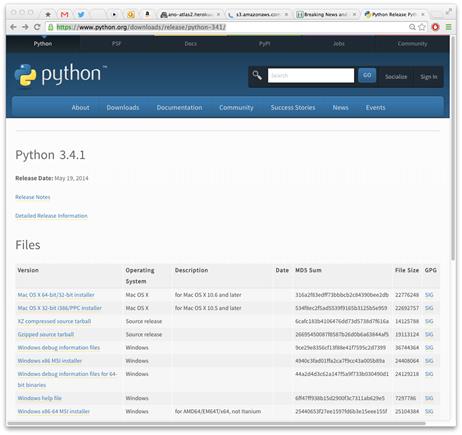Download the XZ compressed source tarball
Screen dimensions: 462x435
click(54, 321)
